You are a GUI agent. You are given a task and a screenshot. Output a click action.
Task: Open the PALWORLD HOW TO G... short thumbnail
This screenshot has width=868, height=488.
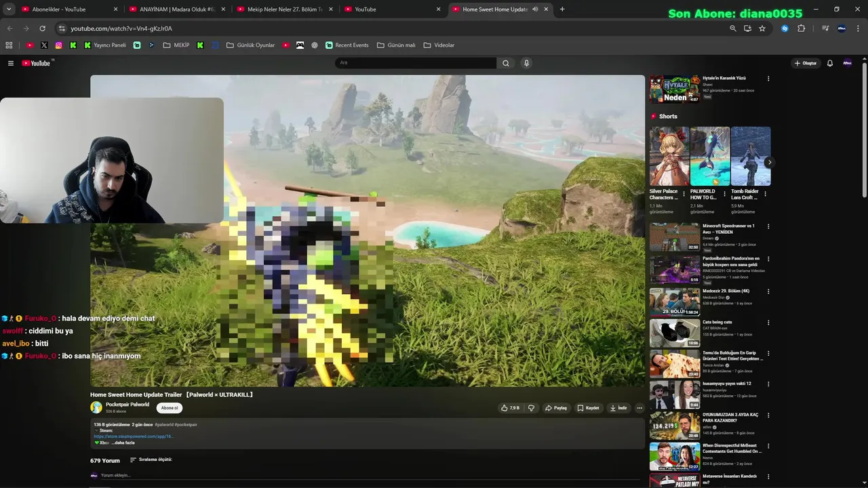(x=710, y=156)
